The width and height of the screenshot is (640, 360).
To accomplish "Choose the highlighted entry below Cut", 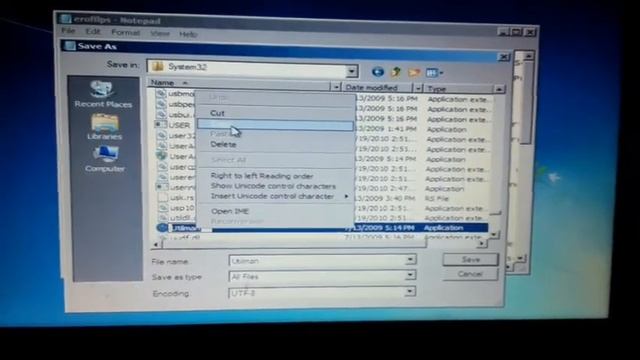I will (x=276, y=125).
